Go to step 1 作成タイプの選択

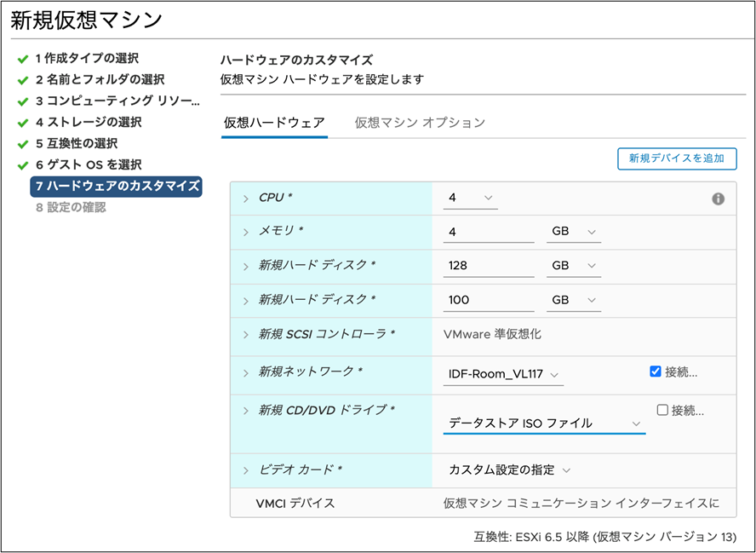coord(87,59)
